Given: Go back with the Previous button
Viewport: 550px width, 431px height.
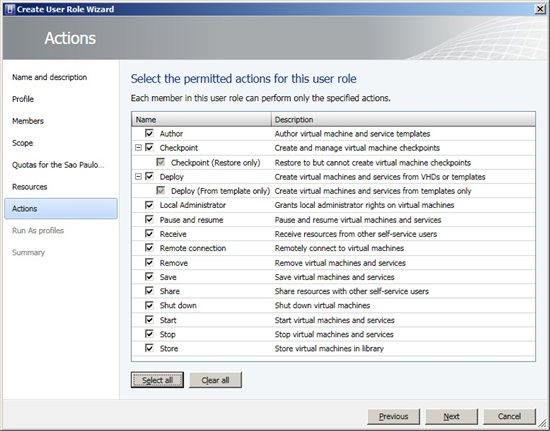Looking at the screenshot, I should tap(394, 416).
